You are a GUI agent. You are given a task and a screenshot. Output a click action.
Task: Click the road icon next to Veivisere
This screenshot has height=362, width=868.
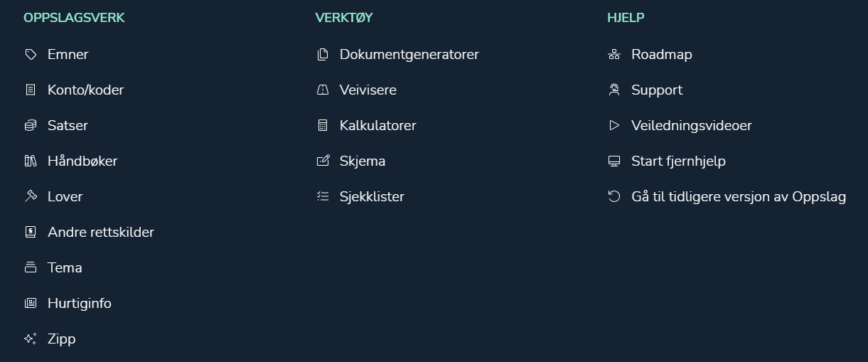click(323, 90)
